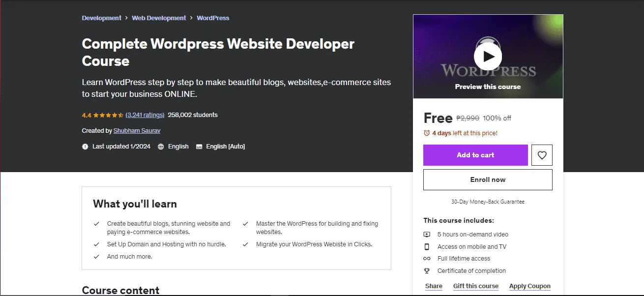Click the checkmark beside 'Create beautiful blogs'
The height and width of the screenshot is (296, 644).
click(96, 224)
